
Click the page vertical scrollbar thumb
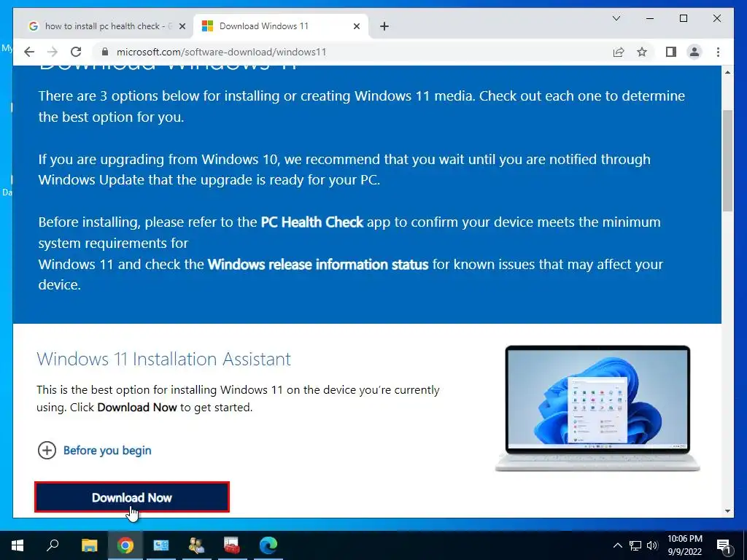pyautogui.click(x=727, y=160)
